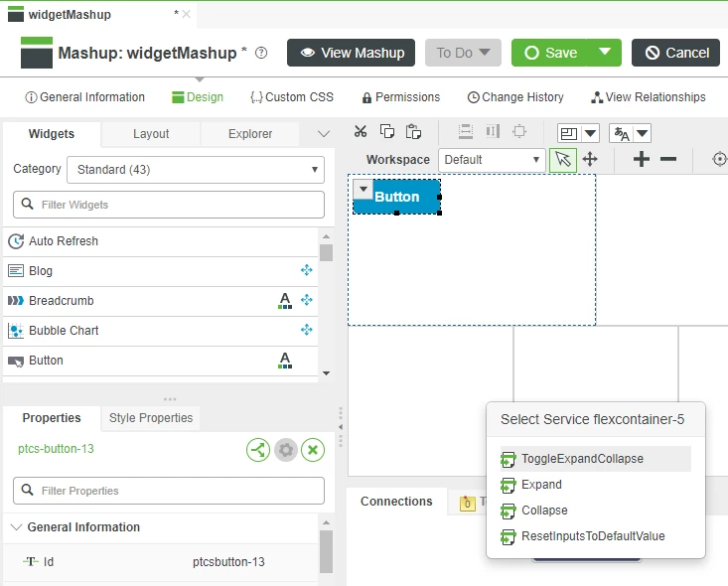Click the crosshair fit-to-view icon

pyautogui.click(x=719, y=159)
